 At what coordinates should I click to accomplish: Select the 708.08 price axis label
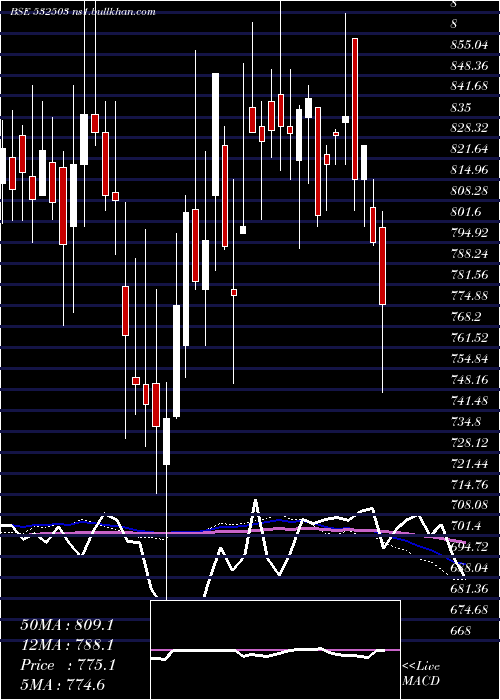tap(469, 505)
